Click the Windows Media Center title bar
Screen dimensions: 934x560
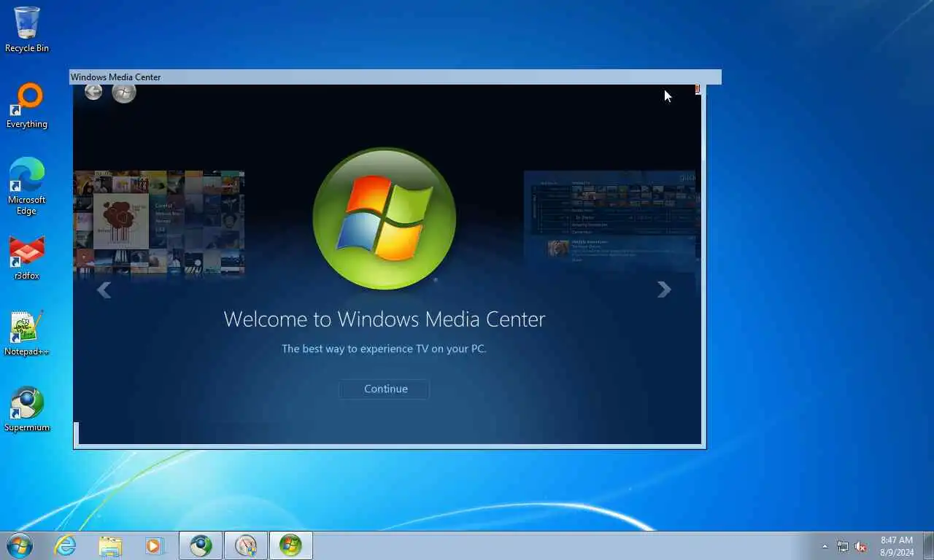click(395, 77)
